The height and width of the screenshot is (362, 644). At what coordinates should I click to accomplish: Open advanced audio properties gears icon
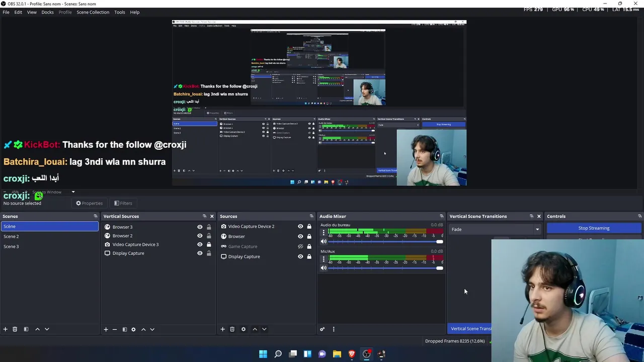point(323,329)
